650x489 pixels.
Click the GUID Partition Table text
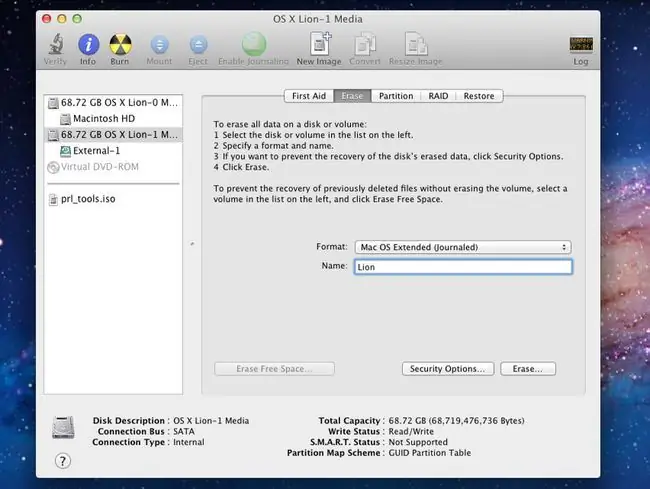pyautogui.click(x=429, y=453)
